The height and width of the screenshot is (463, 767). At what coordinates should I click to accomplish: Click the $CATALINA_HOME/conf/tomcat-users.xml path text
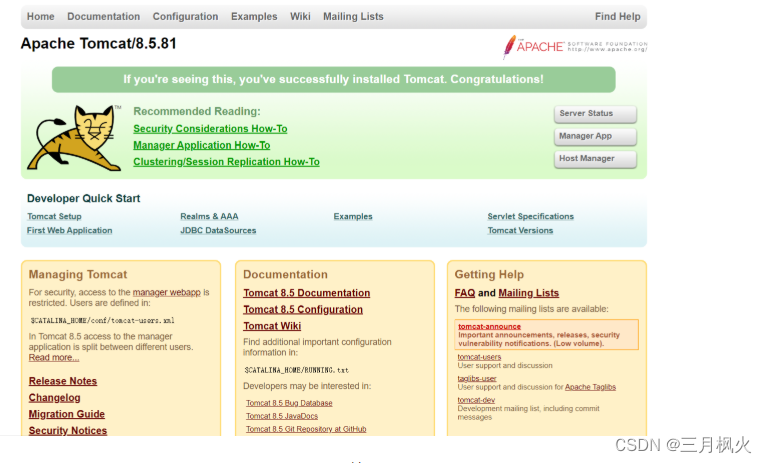[102, 321]
